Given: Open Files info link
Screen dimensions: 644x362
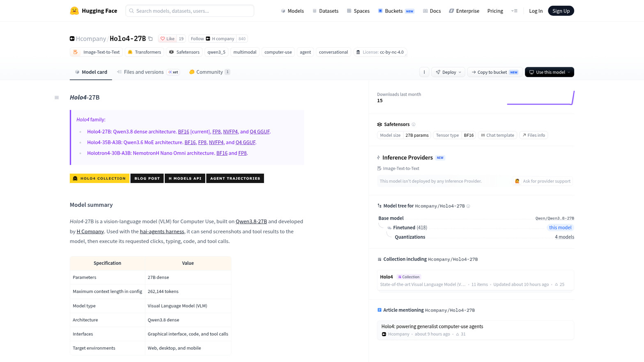Looking at the screenshot, I should pyautogui.click(x=534, y=135).
